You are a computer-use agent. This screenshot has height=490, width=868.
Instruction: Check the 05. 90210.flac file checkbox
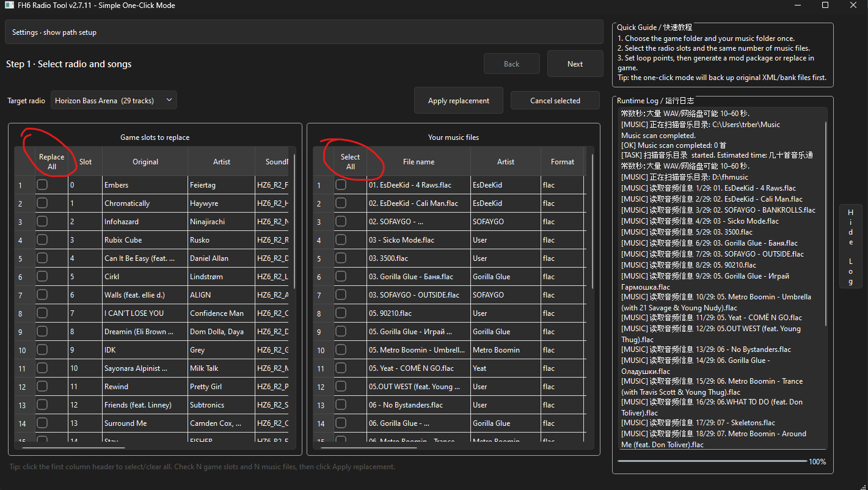point(341,313)
